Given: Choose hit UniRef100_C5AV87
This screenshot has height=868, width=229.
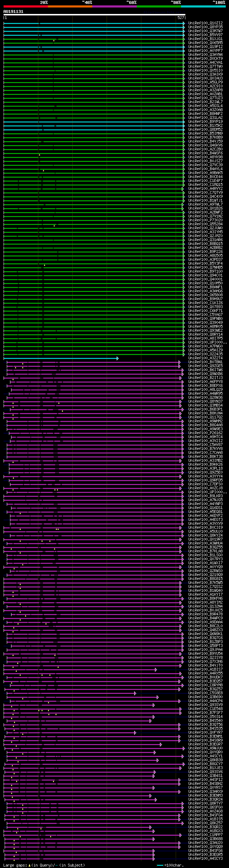Looking at the screenshot, I should click(x=205, y=445).
